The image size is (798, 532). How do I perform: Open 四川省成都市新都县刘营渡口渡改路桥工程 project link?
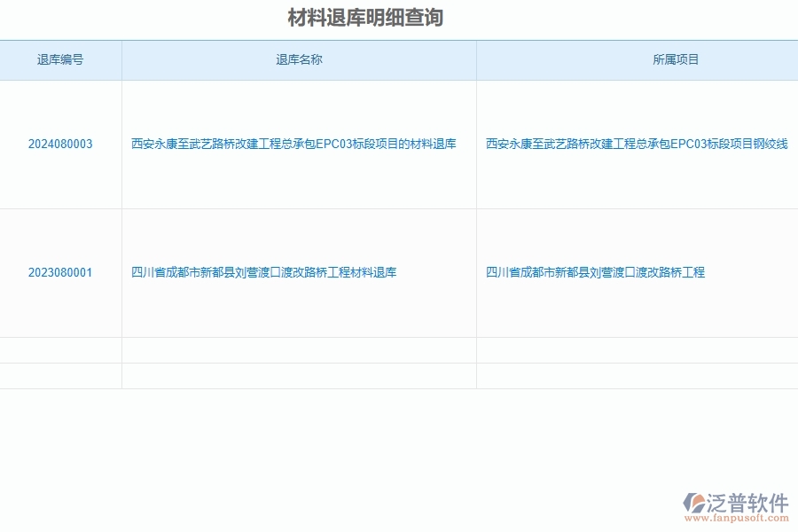point(595,272)
